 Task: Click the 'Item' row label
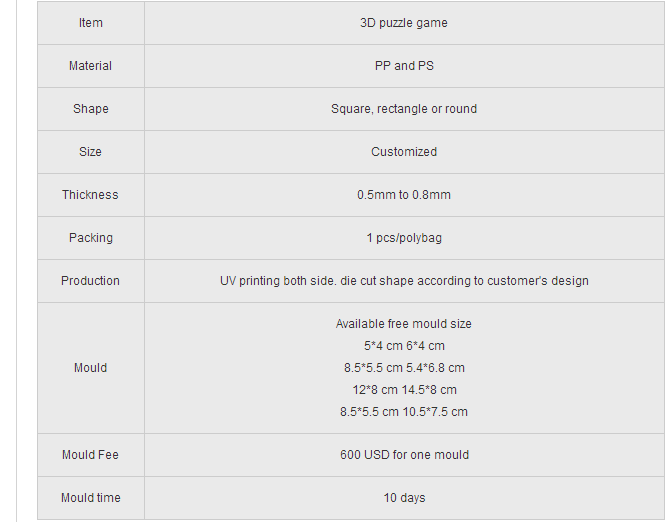pyautogui.click(x=90, y=22)
